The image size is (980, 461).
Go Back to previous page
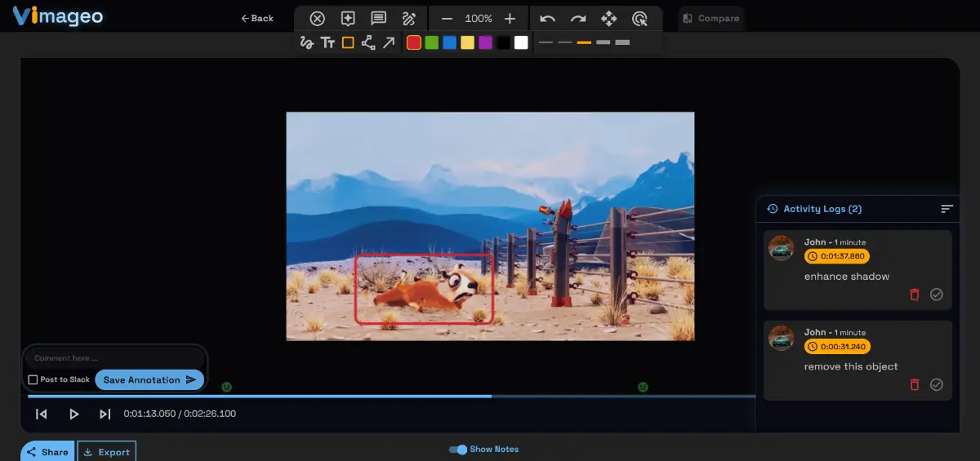[257, 18]
